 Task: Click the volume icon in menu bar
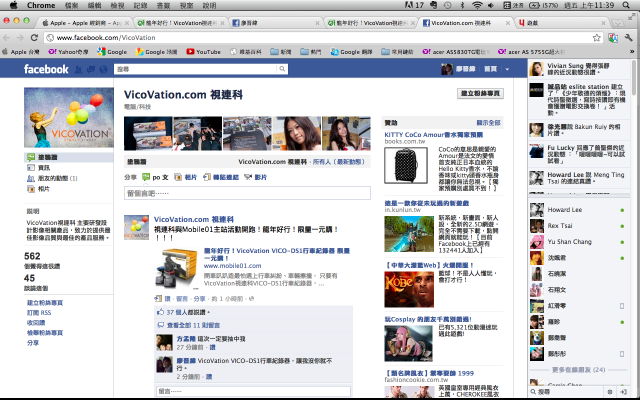tap(491, 5)
